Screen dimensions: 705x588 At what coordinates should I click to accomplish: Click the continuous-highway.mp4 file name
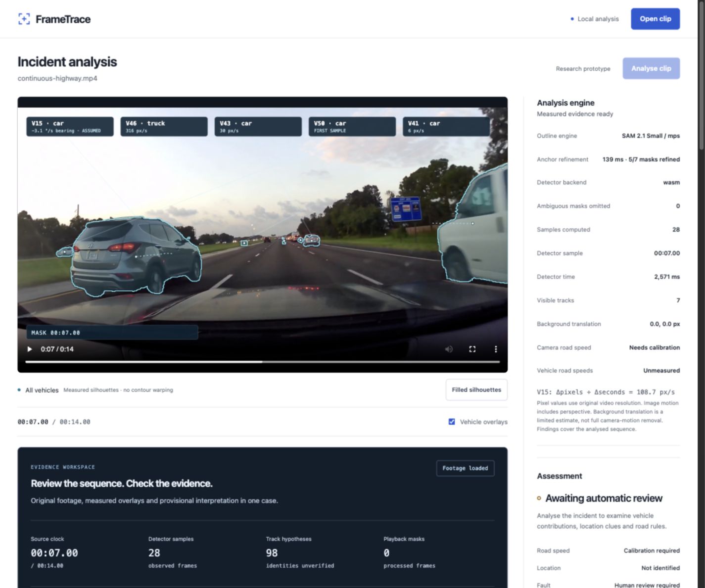[57, 78]
